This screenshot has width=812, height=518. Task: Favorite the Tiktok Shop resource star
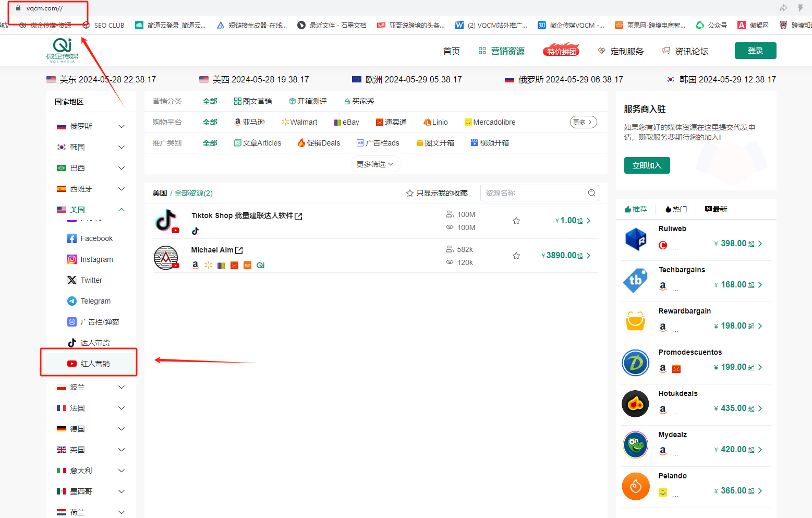tap(516, 221)
